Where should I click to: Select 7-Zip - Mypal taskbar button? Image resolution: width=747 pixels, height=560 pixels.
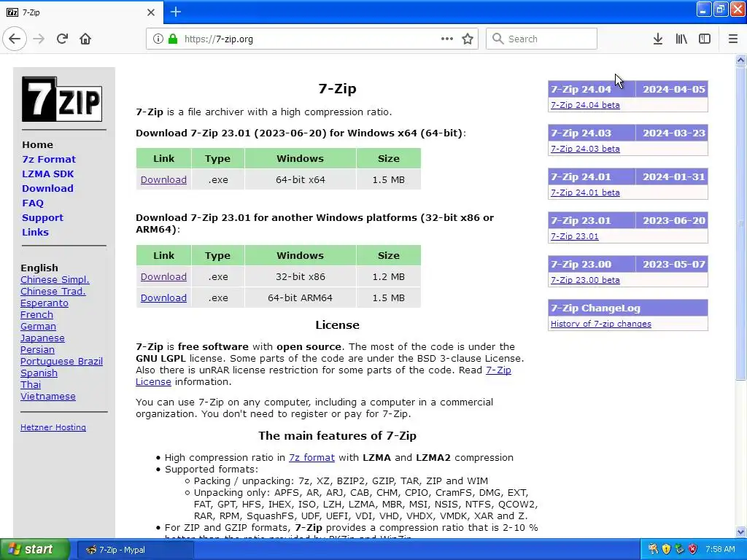(x=135, y=550)
